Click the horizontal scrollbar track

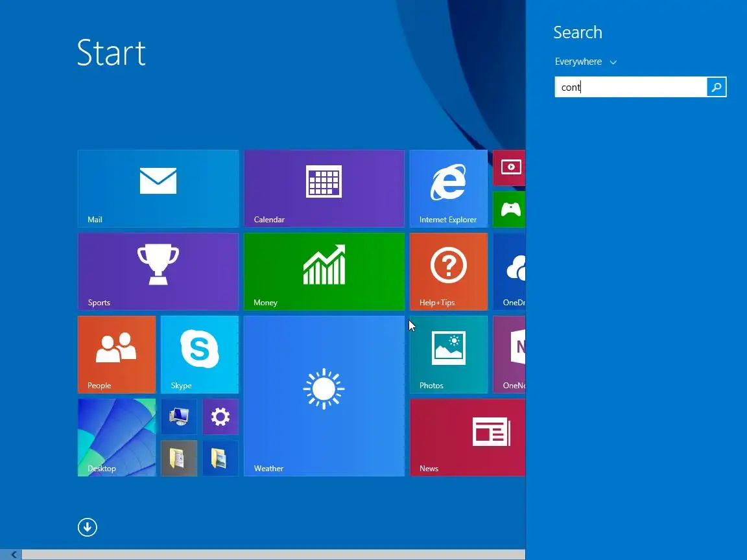(x=274, y=554)
